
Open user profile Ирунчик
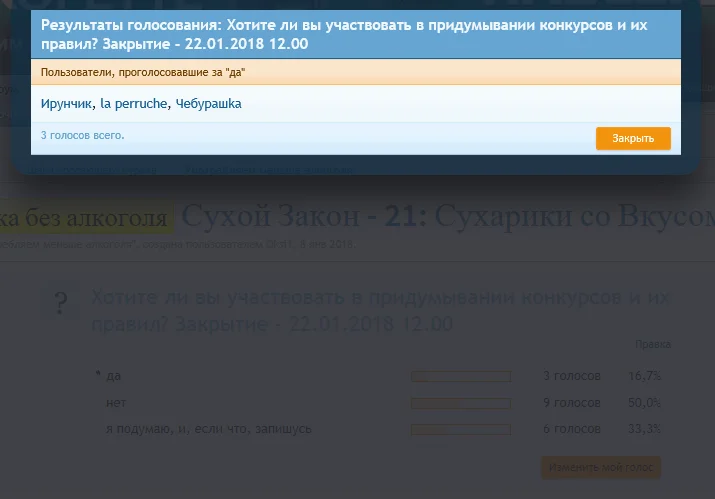[x=66, y=104]
